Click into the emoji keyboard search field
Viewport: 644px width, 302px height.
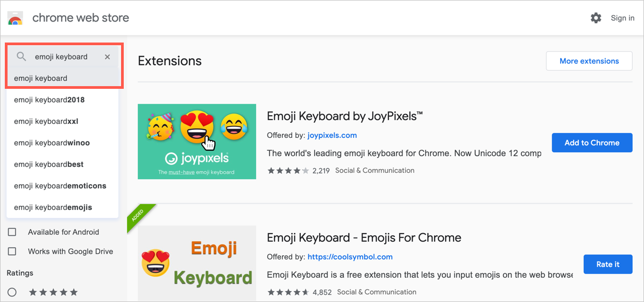click(x=65, y=57)
